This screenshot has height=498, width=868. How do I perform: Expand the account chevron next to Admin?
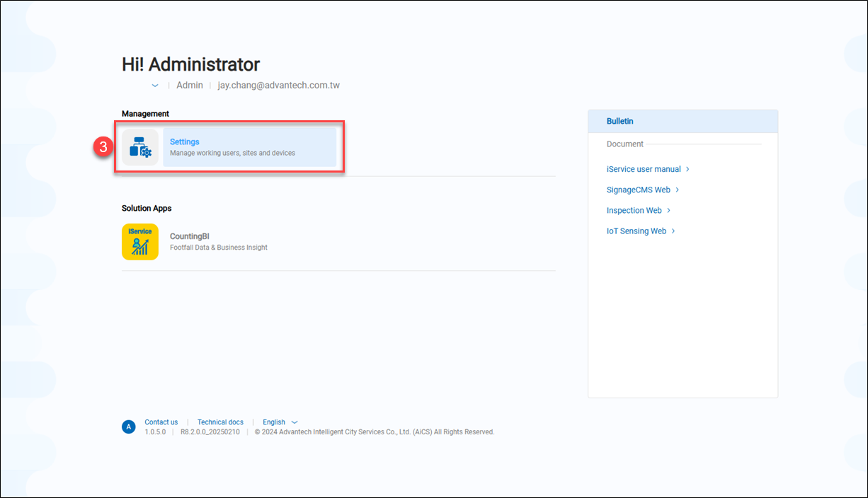(154, 85)
